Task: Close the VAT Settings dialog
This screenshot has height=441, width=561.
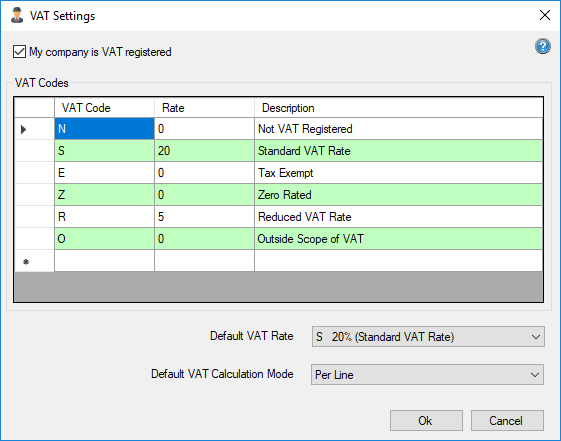Action: (x=545, y=15)
